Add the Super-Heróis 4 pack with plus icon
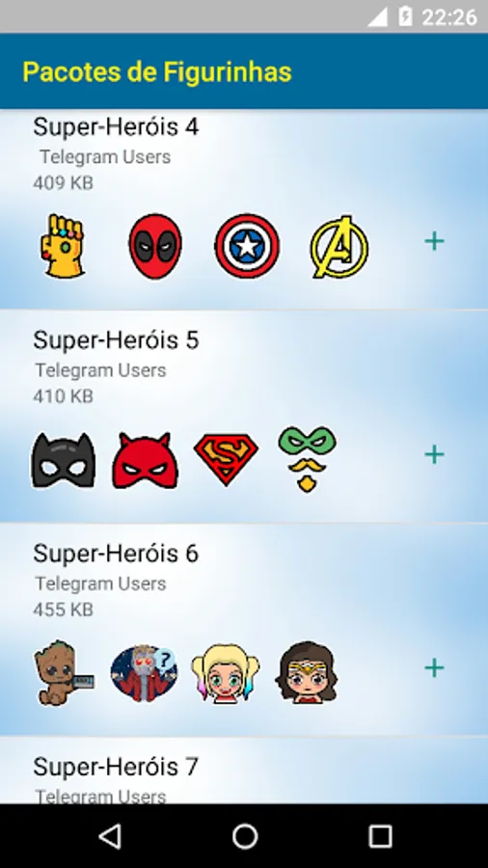The image size is (488, 868). 434,241
